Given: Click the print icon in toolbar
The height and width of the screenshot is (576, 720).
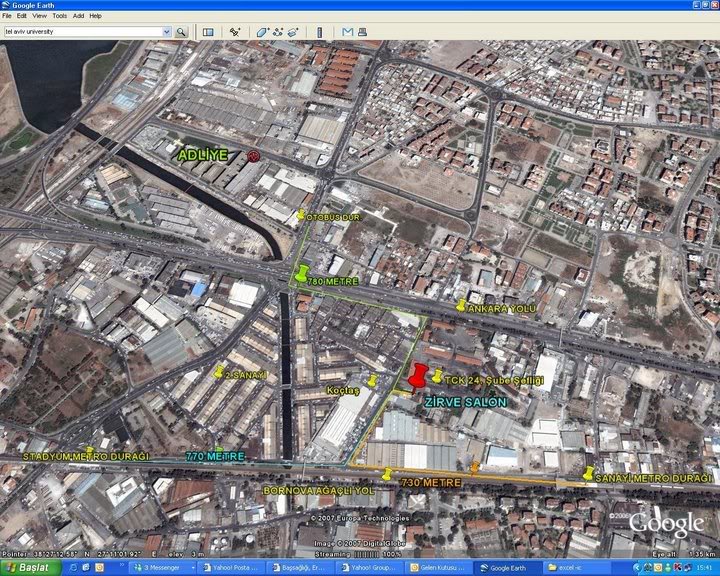Looking at the screenshot, I should [x=362, y=32].
